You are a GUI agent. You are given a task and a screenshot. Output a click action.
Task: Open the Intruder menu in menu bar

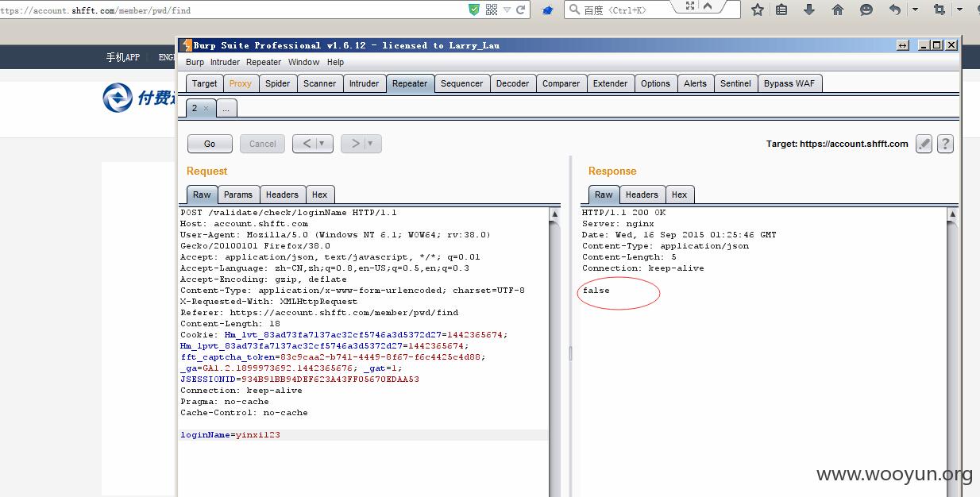click(x=225, y=62)
